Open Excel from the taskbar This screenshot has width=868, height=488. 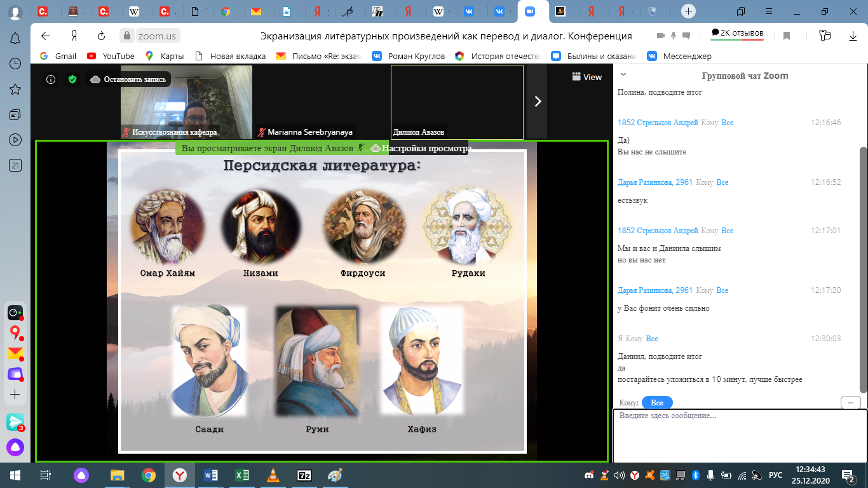pos(242,475)
